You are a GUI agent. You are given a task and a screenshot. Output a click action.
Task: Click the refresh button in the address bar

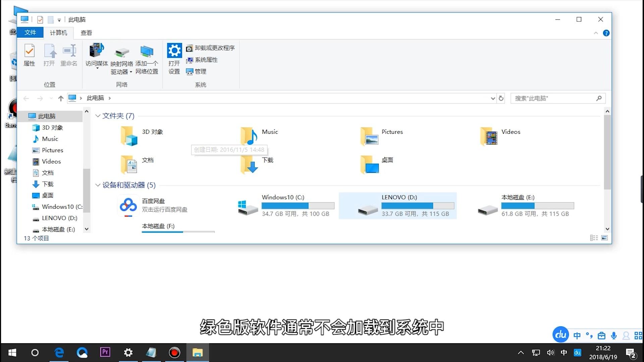pos(501,98)
